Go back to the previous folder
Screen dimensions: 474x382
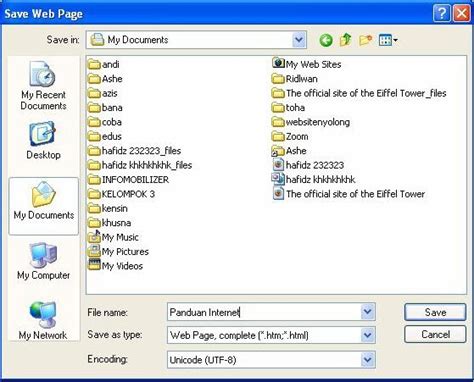[x=326, y=40]
